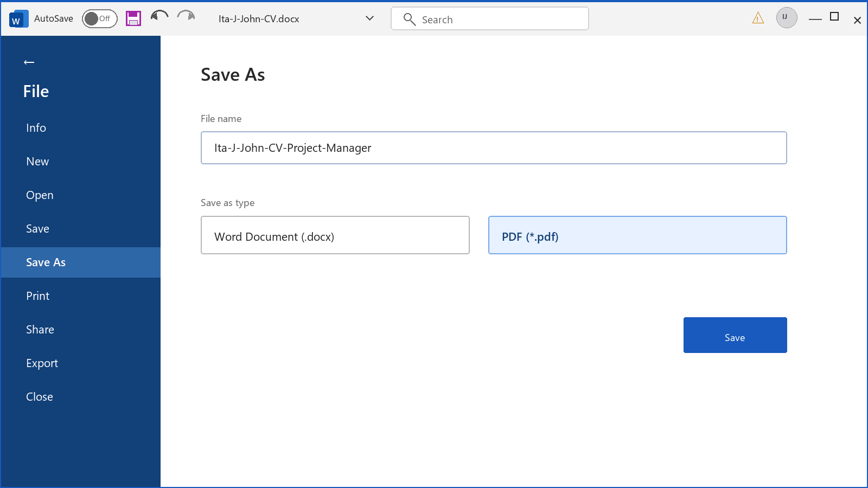The image size is (868, 488).
Task: Click the purple floppy disk save icon
Action: click(x=133, y=18)
